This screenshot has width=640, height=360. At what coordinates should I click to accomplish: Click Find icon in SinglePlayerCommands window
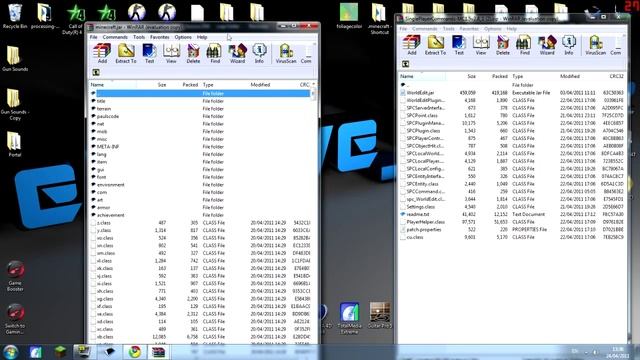pos(524,45)
